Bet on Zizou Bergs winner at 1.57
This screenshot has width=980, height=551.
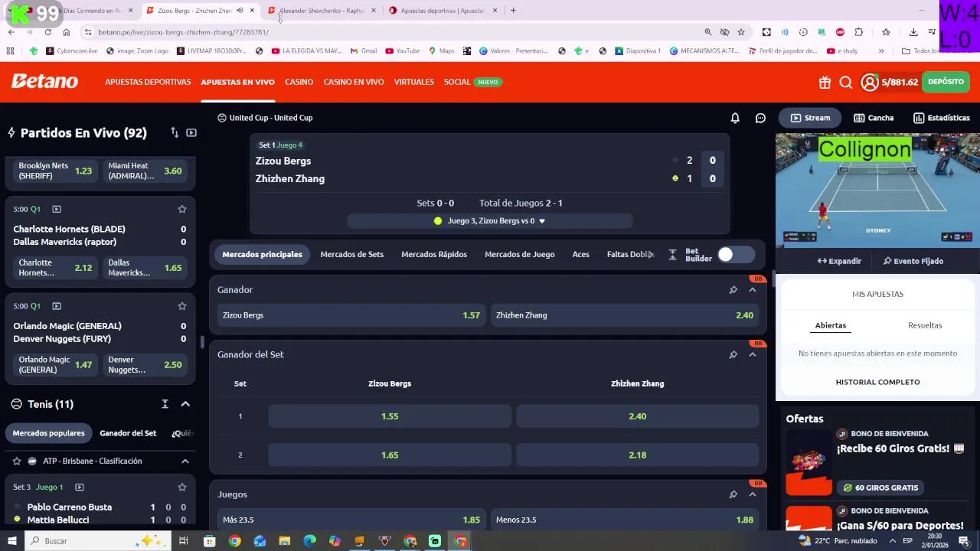(351, 315)
